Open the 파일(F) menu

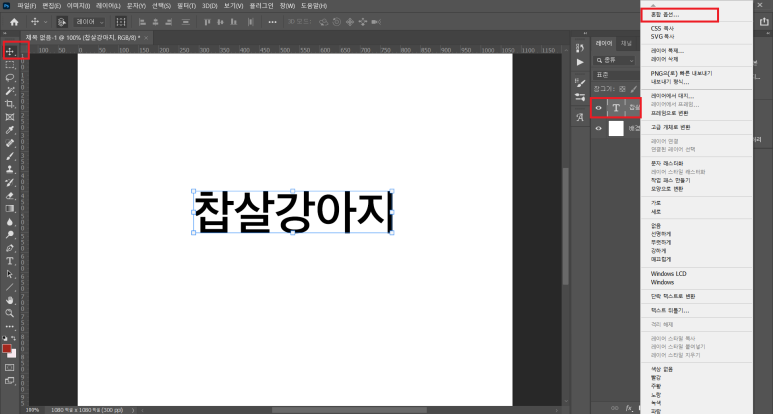[x=27, y=6]
